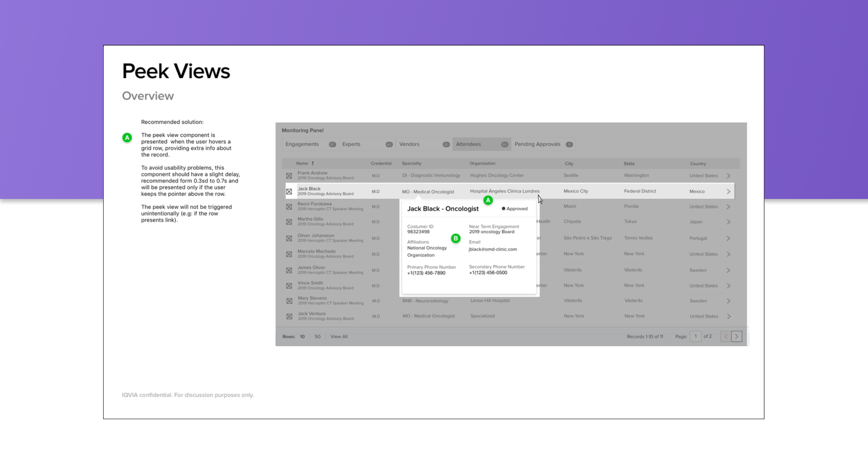
Task: Click the green A marker on the peek view
Action: pos(488,200)
